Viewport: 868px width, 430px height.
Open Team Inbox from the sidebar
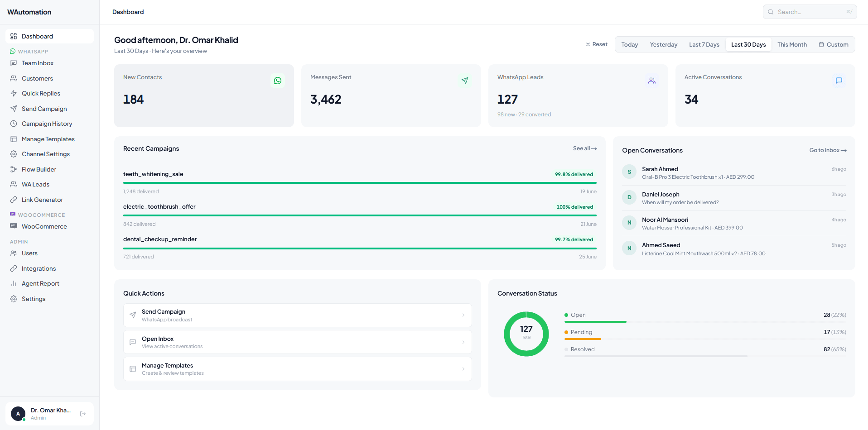tap(49, 63)
